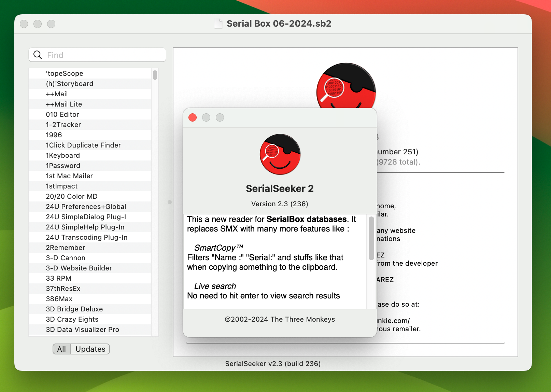Select 1Keyboard in the list

point(90,155)
